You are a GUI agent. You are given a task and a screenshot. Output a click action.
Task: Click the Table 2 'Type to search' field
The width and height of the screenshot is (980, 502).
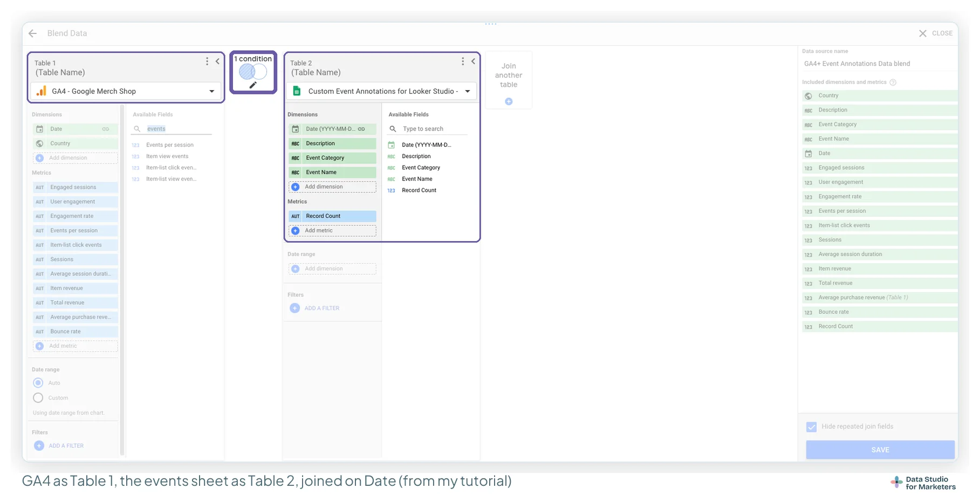pyautogui.click(x=428, y=129)
